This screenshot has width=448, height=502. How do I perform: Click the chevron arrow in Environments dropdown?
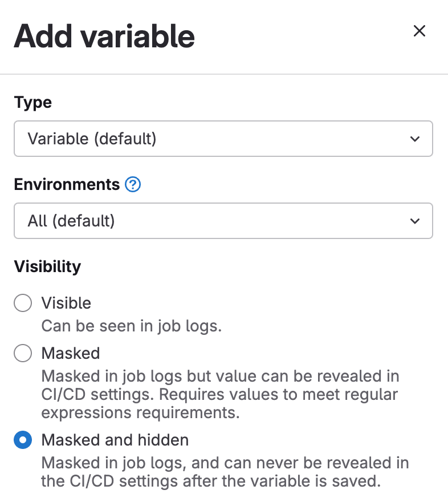[x=415, y=221]
